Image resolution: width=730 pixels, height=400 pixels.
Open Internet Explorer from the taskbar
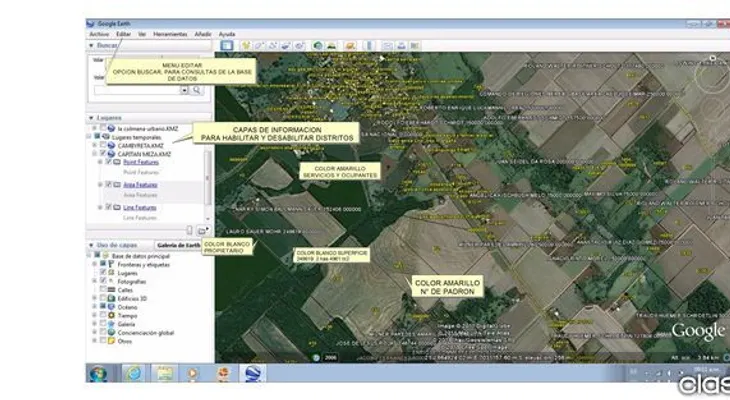point(134,373)
